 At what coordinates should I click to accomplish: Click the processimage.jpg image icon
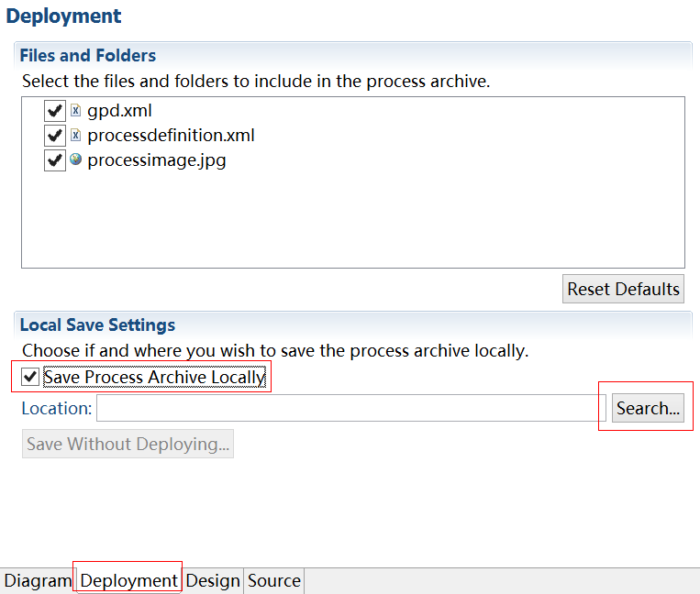click(76, 160)
